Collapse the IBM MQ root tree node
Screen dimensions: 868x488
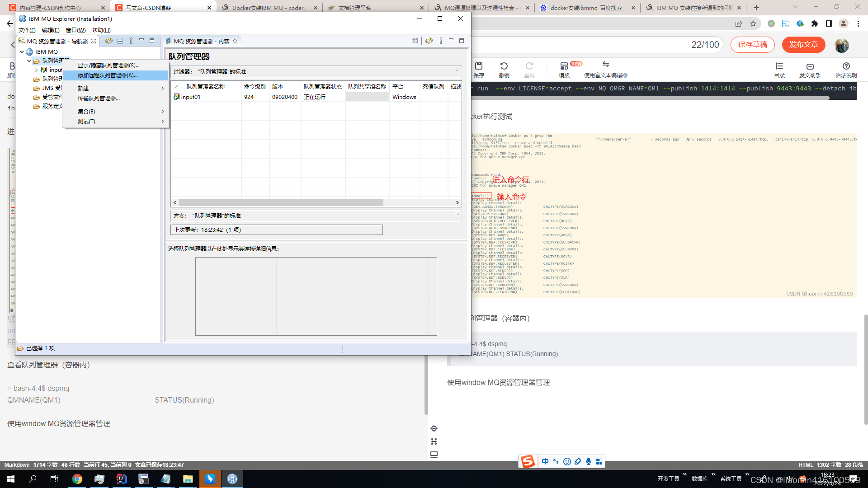(x=22, y=52)
